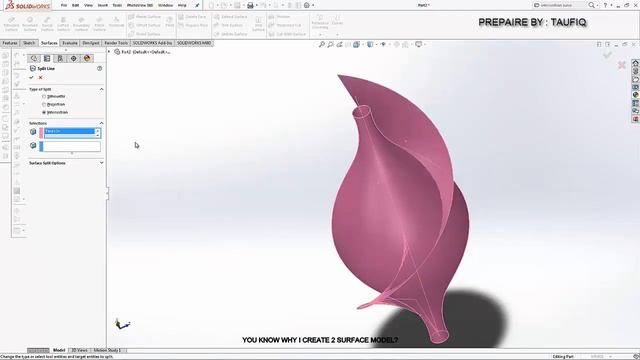Screen dimensions: 640x360
Task: Click the Lofted Surface tool
Action: (x=63, y=24)
